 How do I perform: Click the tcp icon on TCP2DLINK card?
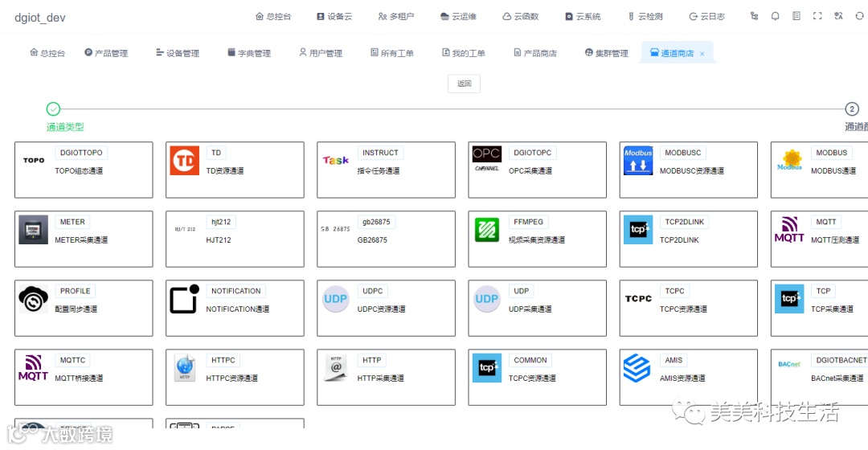[x=638, y=230]
